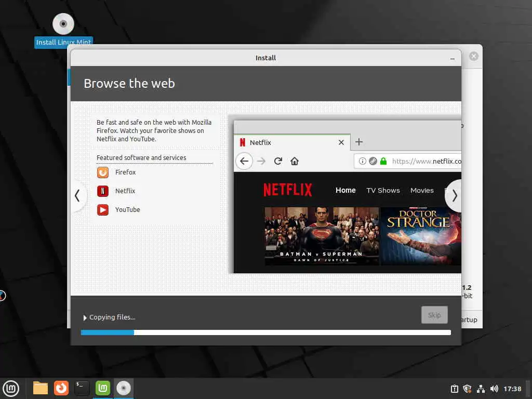Click the Doctor Strange thumbnail
This screenshot has width=532, height=399.
[421, 236]
